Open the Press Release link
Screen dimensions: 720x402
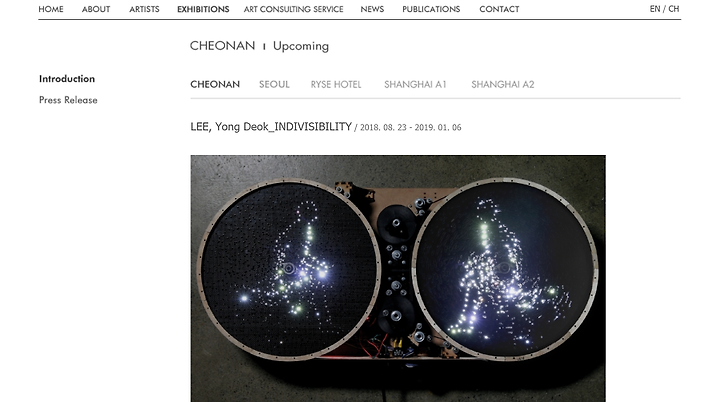click(68, 100)
